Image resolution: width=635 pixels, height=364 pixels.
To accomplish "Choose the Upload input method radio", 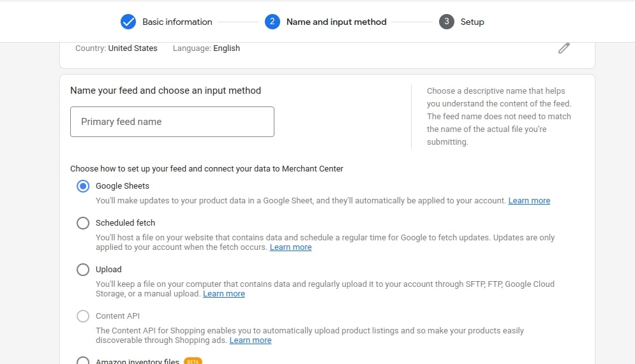I will [83, 270].
